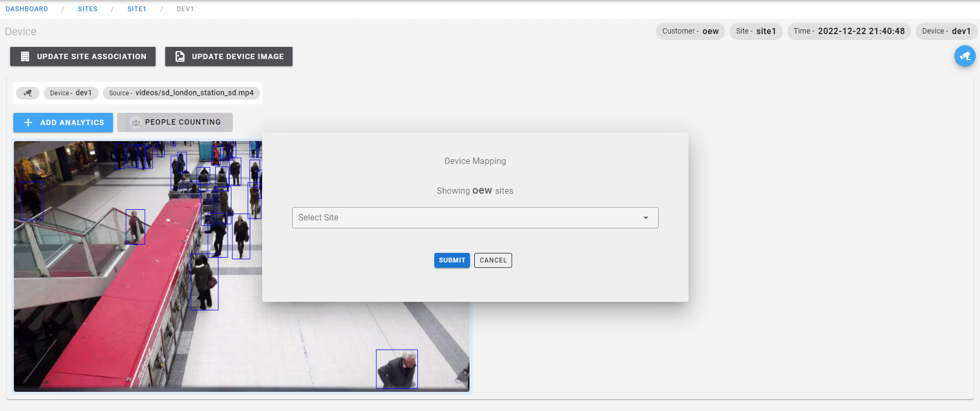Click the plus icon on Add Analytics

pyautogui.click(x=28, y=122)
